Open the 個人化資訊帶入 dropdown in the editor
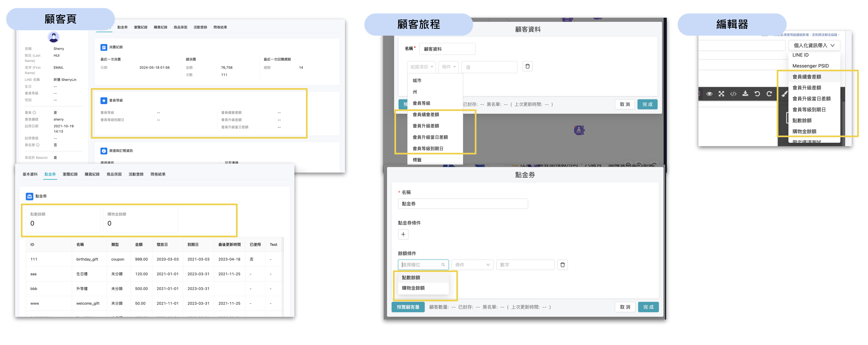 point(814,45)
